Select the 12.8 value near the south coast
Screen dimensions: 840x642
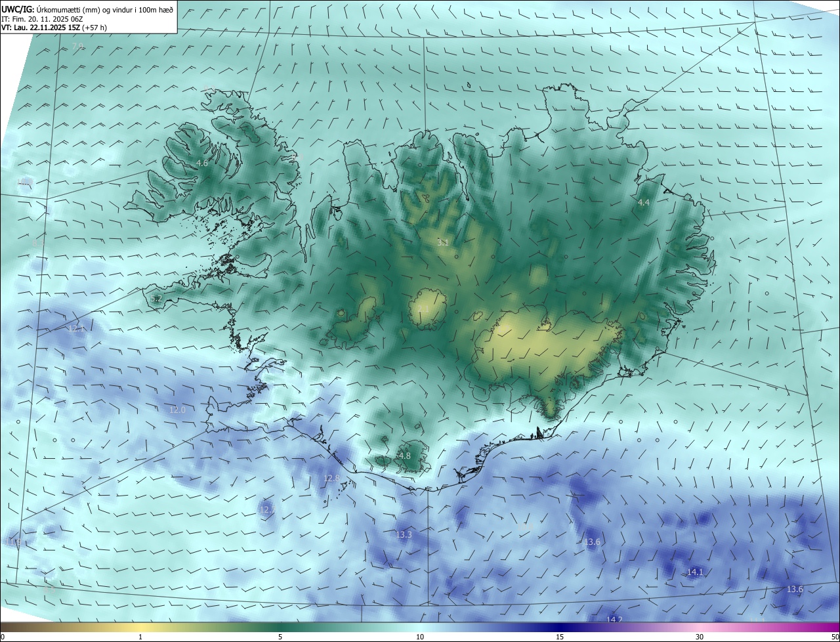tap(332, 479)
